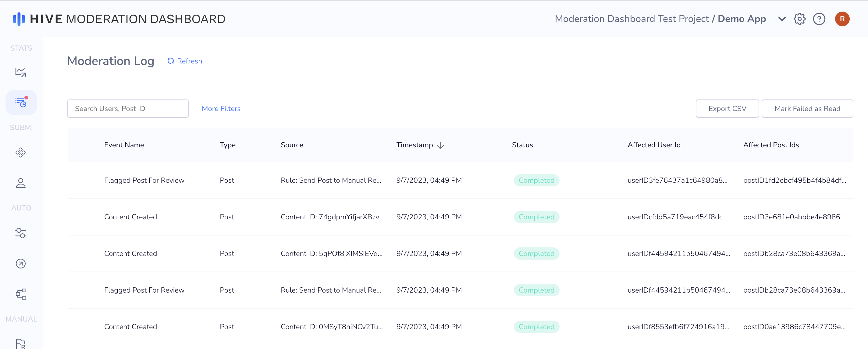Open the sliders thresholds sidebar icon
Image resolution: width=868 pixels, height=349 pixels.
tap(21, 233)
